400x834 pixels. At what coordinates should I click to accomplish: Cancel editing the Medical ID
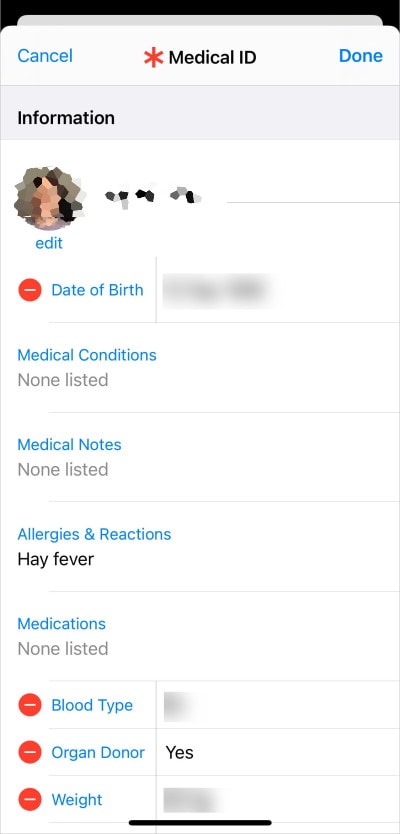pos(45,56)
